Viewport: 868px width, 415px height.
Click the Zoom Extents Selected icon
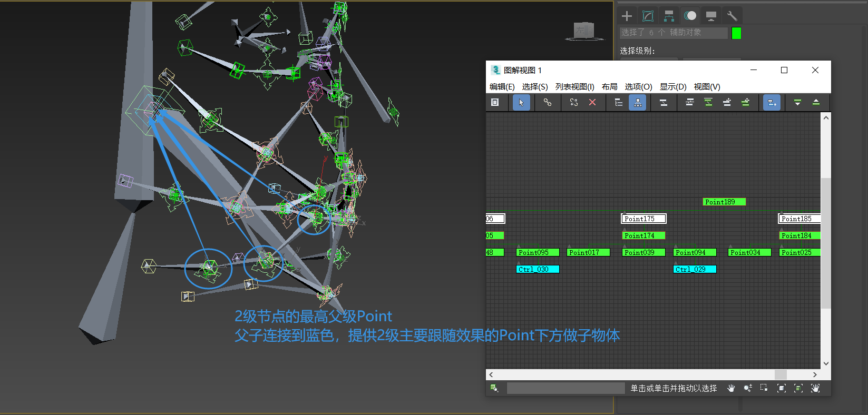click(x=798, y=388)
